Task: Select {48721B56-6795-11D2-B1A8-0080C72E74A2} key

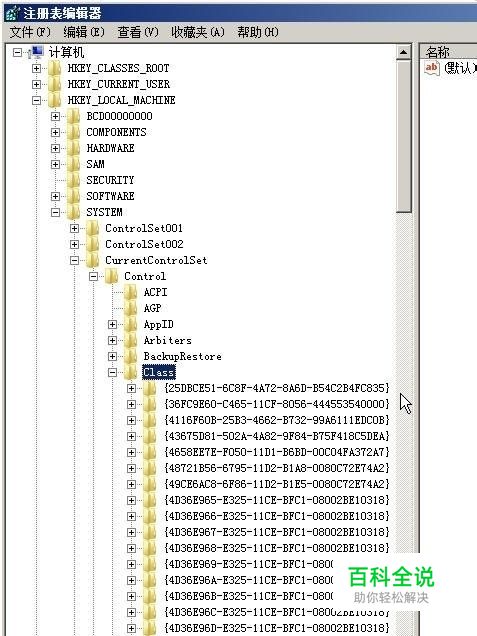Action: (x=277, y=468)
